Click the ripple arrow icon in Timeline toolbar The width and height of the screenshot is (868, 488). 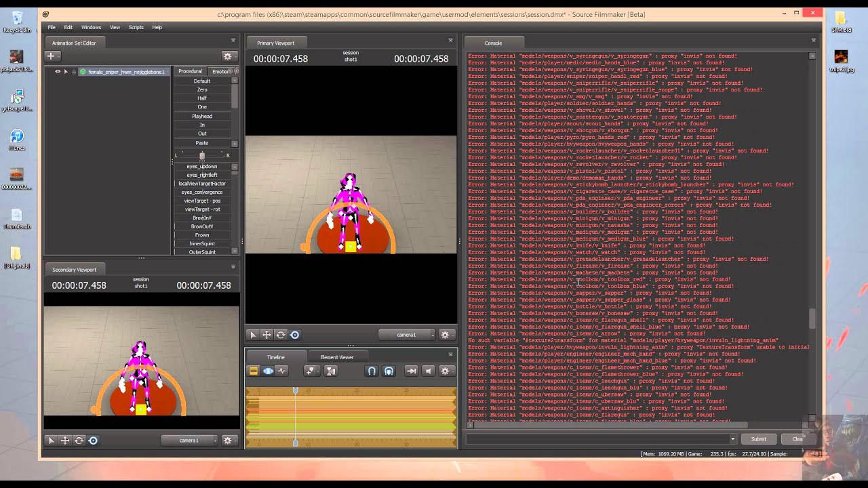[411, 371]
